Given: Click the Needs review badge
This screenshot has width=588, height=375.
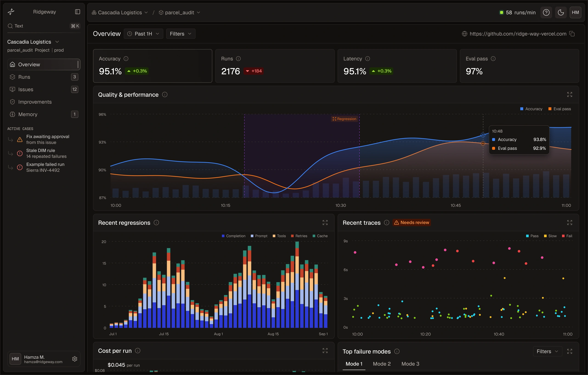Looking at the screenshot, I should [412, 223].
